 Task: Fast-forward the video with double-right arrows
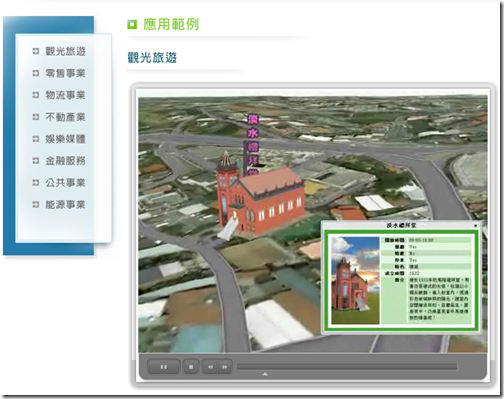(x=225, y=367)
